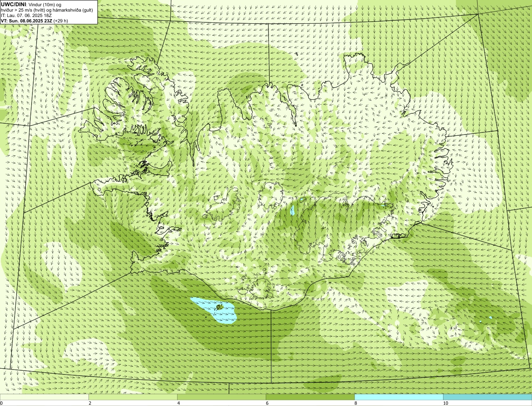
Task: Click the '10' label on the color scale
Action: click(x=446, y=403)
